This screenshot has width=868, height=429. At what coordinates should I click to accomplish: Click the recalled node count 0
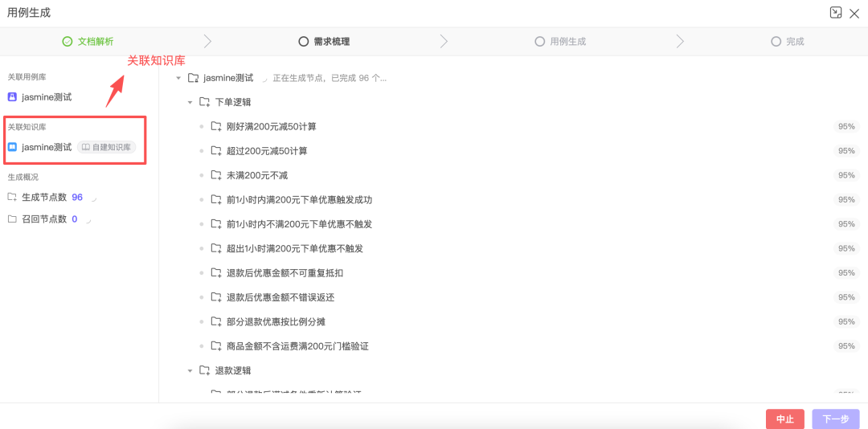tap(75, 219)
